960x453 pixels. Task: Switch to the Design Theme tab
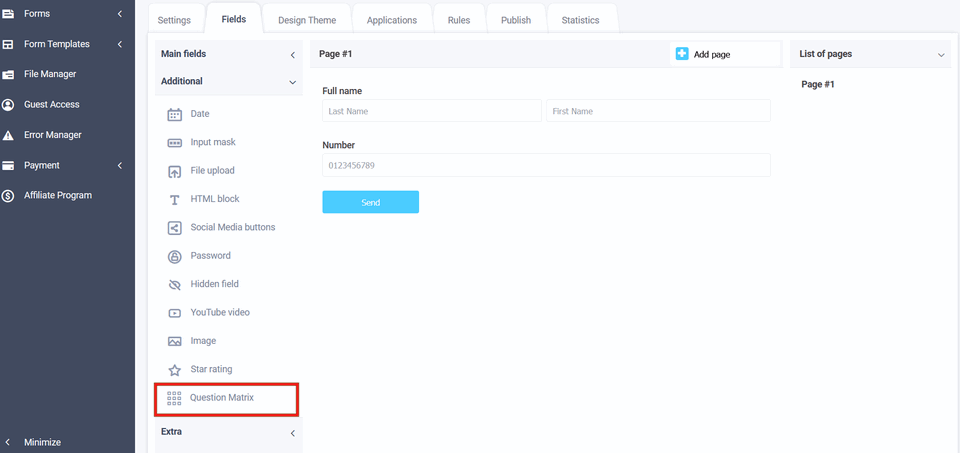click(x=307, y=20)
